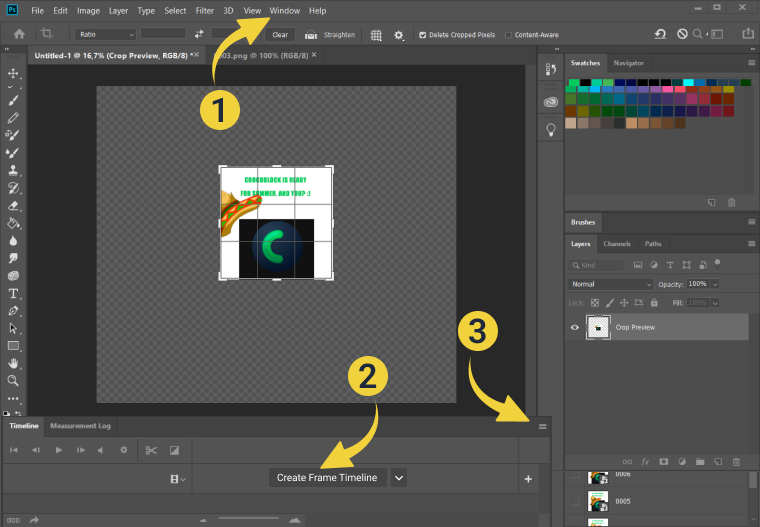
Task: Select the Path Selection arrow tool
Action: coord(13,328)
